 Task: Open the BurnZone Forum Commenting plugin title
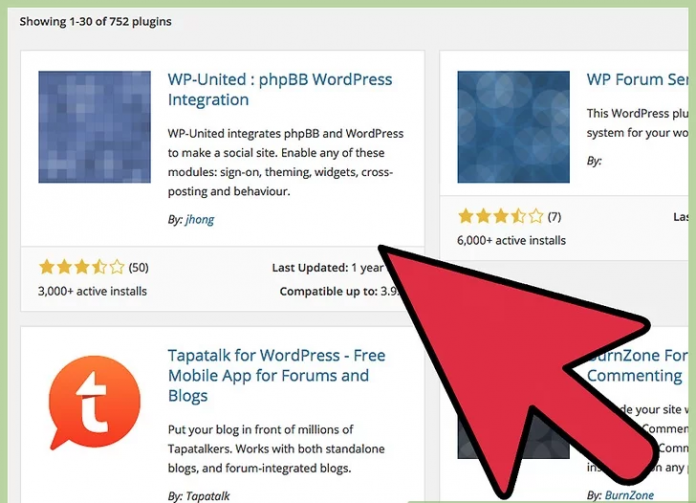point(637,365)
